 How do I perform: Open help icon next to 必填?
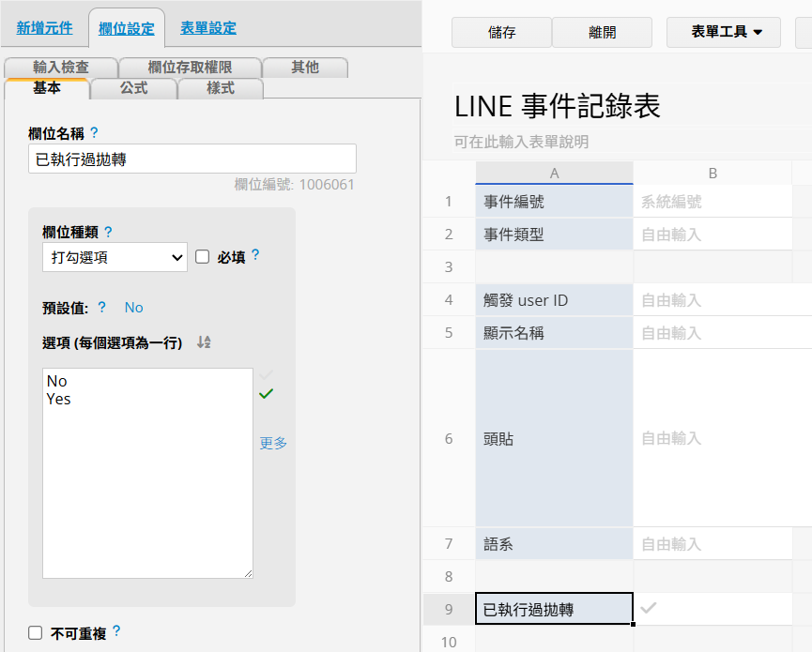tap(255, 254)
